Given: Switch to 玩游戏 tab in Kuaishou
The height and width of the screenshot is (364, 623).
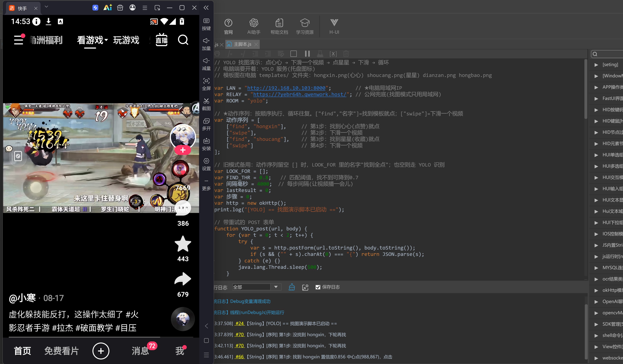Looking at the screenshot, I should pos(126,40).
